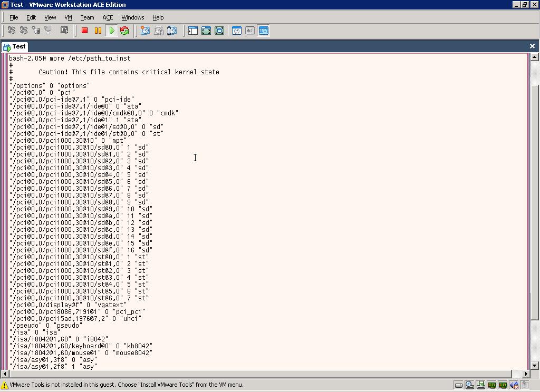The image size is (540, 392).
Task: Expand the Windows menu
Action: tap(132, 17)
